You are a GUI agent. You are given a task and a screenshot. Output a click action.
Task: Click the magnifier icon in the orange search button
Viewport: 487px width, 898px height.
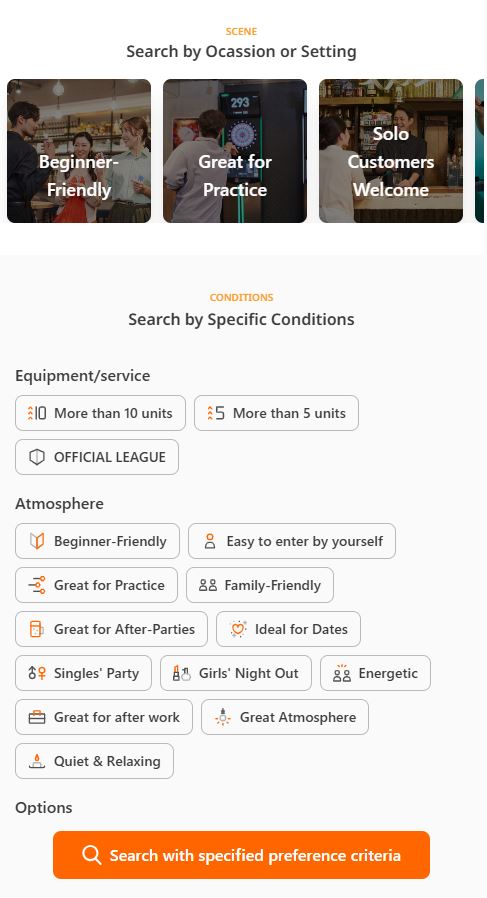point(92,854)
